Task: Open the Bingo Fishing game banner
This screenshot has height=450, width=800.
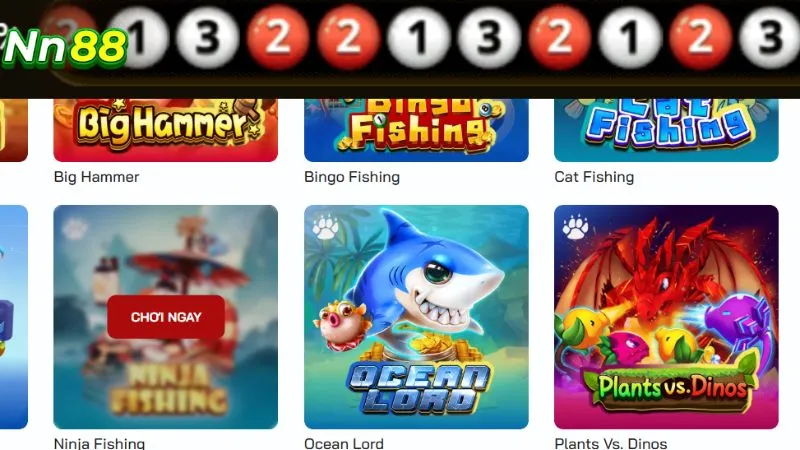Action: tap(416, 130)
